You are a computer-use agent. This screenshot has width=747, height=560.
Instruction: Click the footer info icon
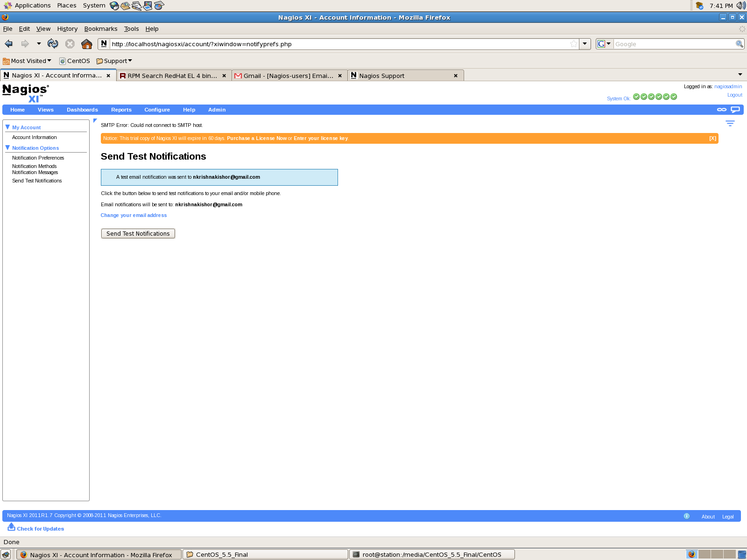[687, 516]
